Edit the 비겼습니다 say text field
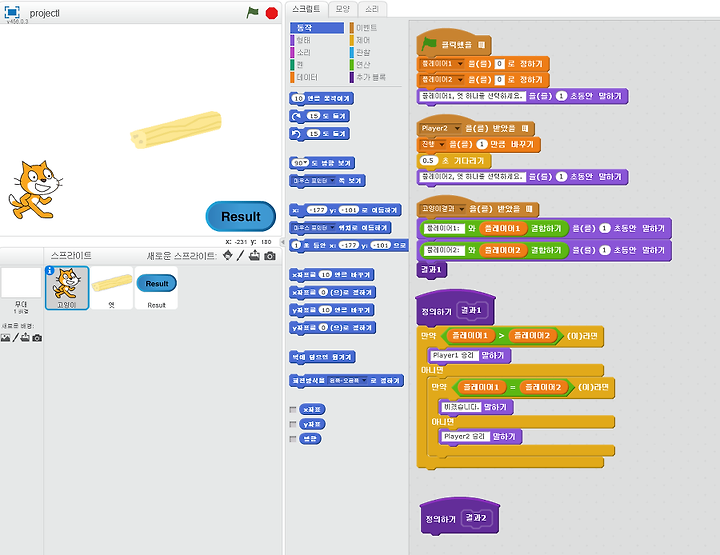The width and height of the screenshot is (720, 555). pyautogui.click(x=461, y=407)
